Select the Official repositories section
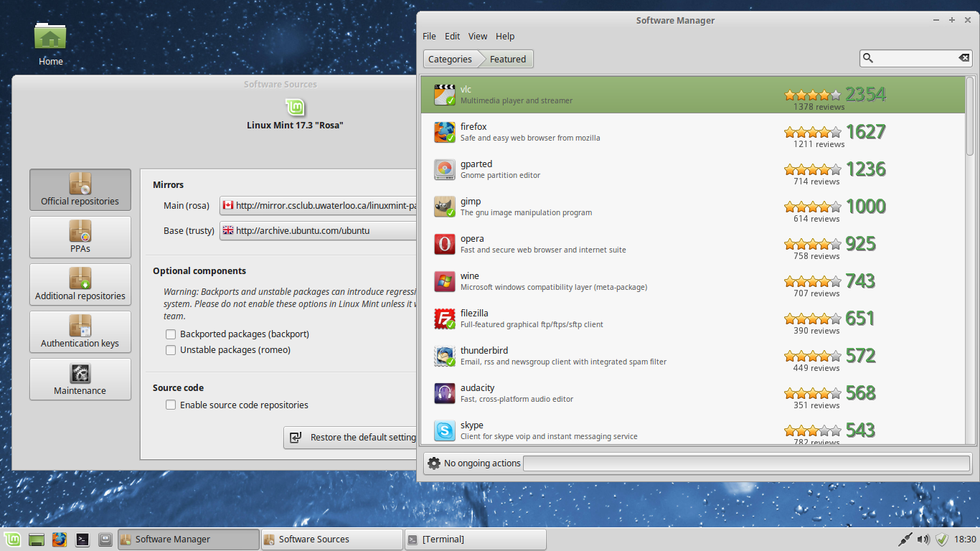Viewport: 980px width, 551px height. [x=80, y=190]
